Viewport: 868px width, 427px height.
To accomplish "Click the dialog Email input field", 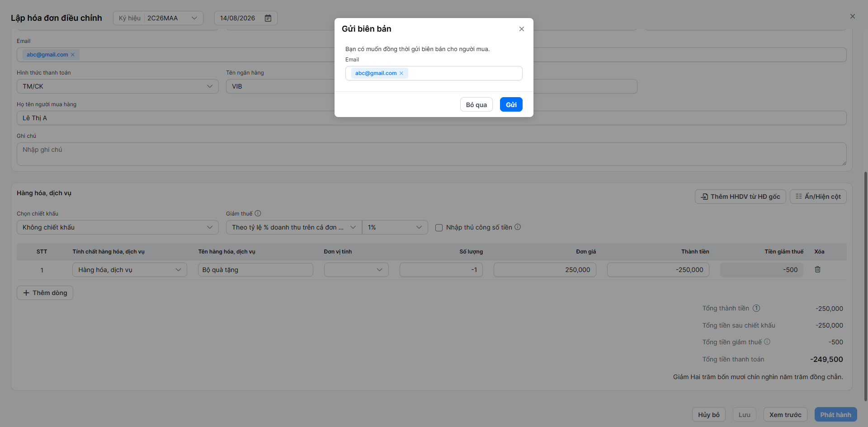I will [x=434, y=73].
